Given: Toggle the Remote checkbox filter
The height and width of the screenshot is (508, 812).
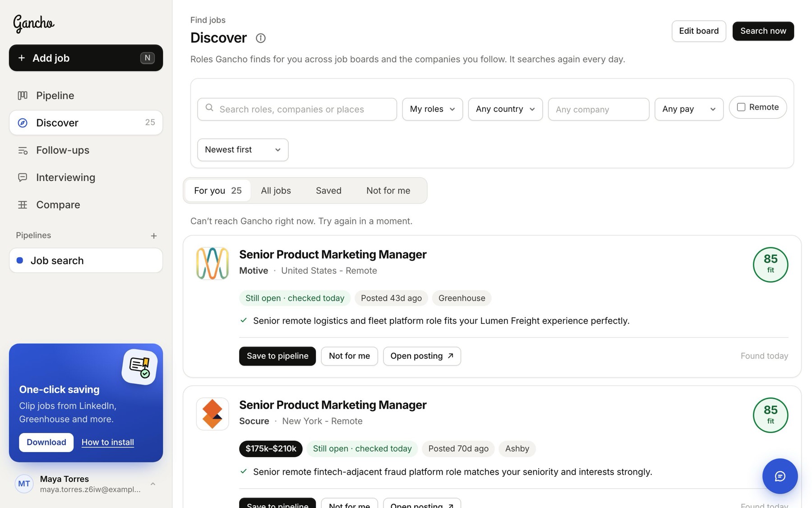Looking at the screenshot, I should click(x=741, y=107).
